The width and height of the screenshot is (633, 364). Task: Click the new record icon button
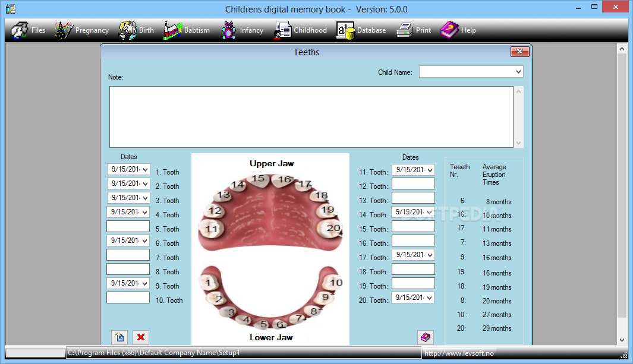pyautogui.click(x=119, y=337)
